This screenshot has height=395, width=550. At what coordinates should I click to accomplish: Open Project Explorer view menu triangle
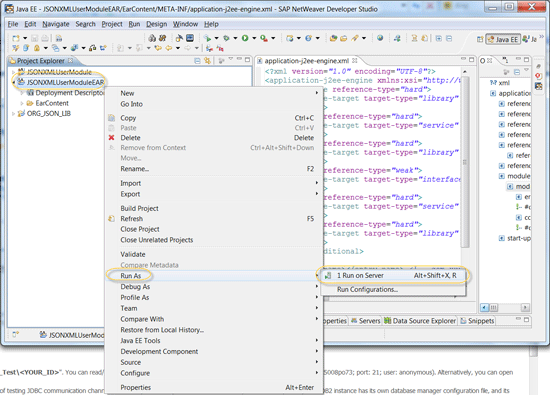(230, 59)
